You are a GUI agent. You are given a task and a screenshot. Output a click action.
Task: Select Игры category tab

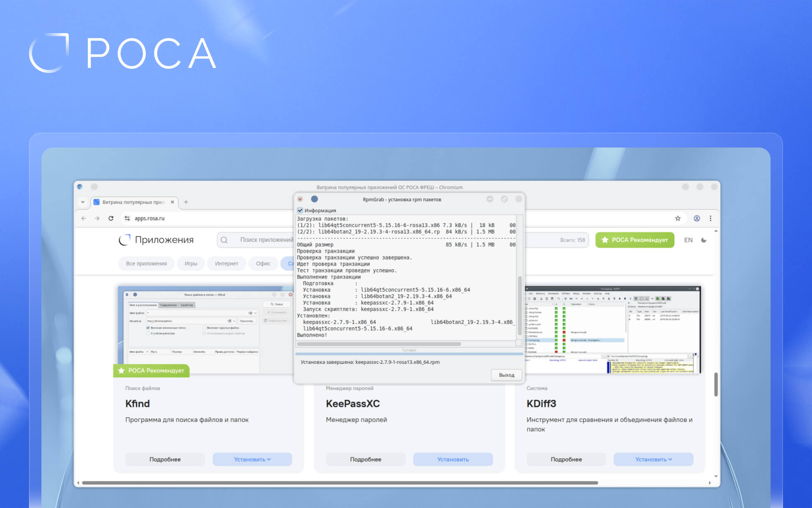pyautogui.click(x=191, y=264)
